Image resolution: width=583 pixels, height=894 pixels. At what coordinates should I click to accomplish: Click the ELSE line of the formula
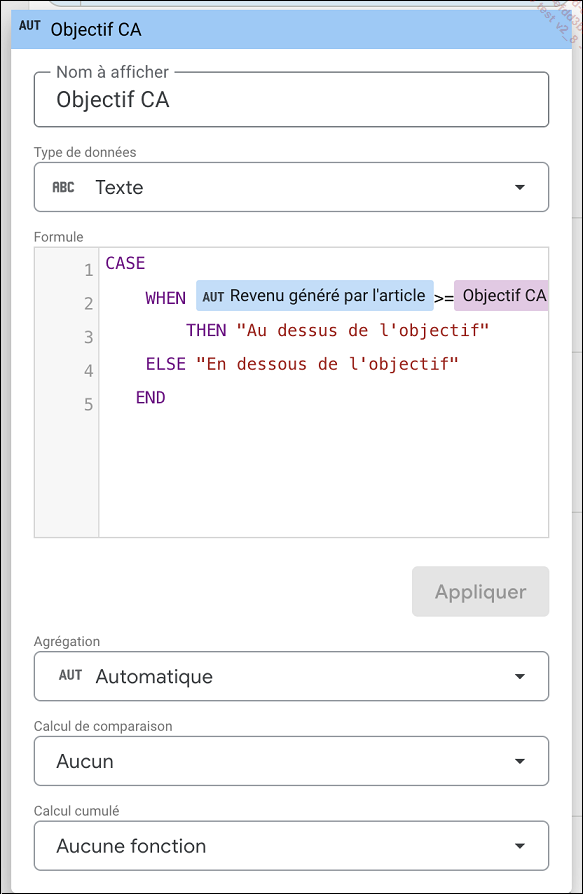click(302, 364)
